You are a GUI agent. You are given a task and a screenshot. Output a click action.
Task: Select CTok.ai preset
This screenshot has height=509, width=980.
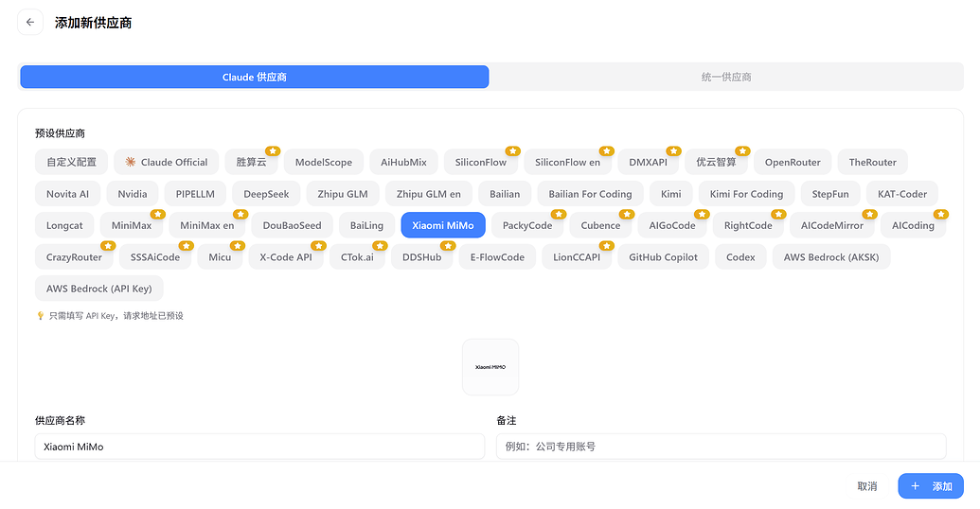click(x=358, y=257)
